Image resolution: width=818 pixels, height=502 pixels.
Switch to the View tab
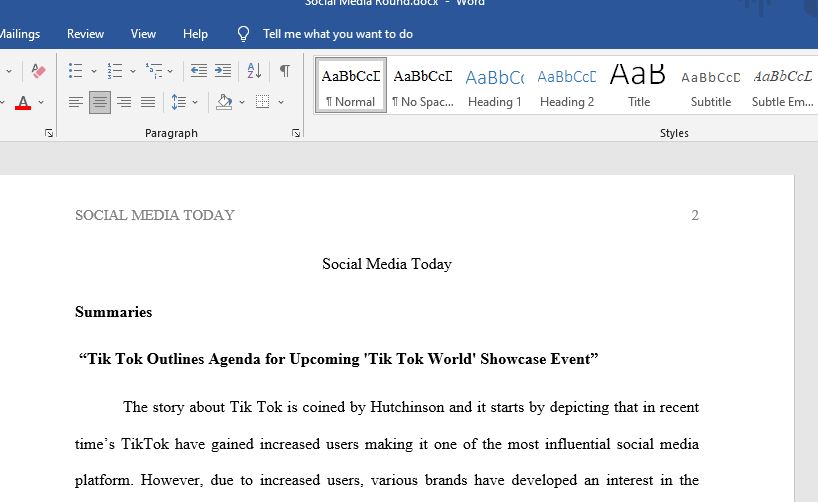click(x=143, y=34)
